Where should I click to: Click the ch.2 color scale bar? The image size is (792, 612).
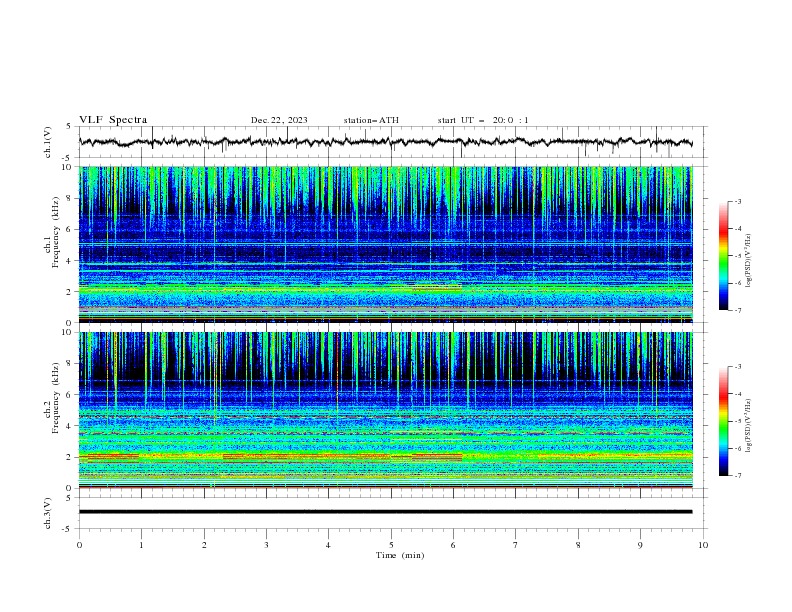coord(723,421)
